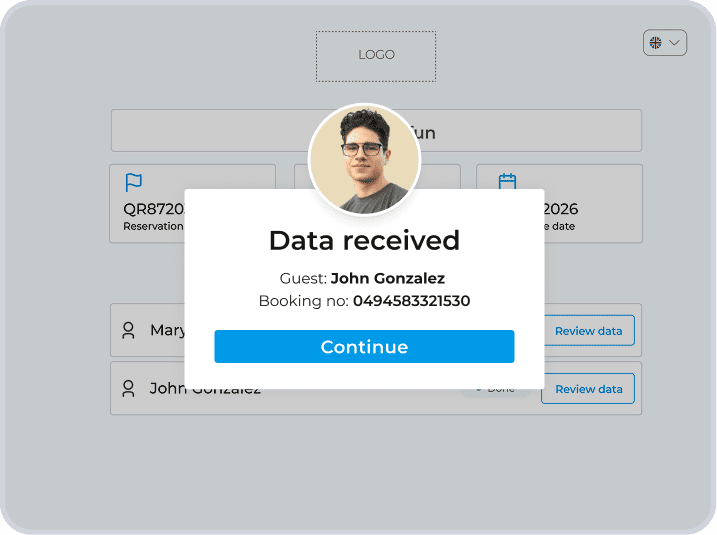Click the Done status badge on John's row
Image resolution: width=717 pixels, height=535 pixels.
tap(496, 389)
